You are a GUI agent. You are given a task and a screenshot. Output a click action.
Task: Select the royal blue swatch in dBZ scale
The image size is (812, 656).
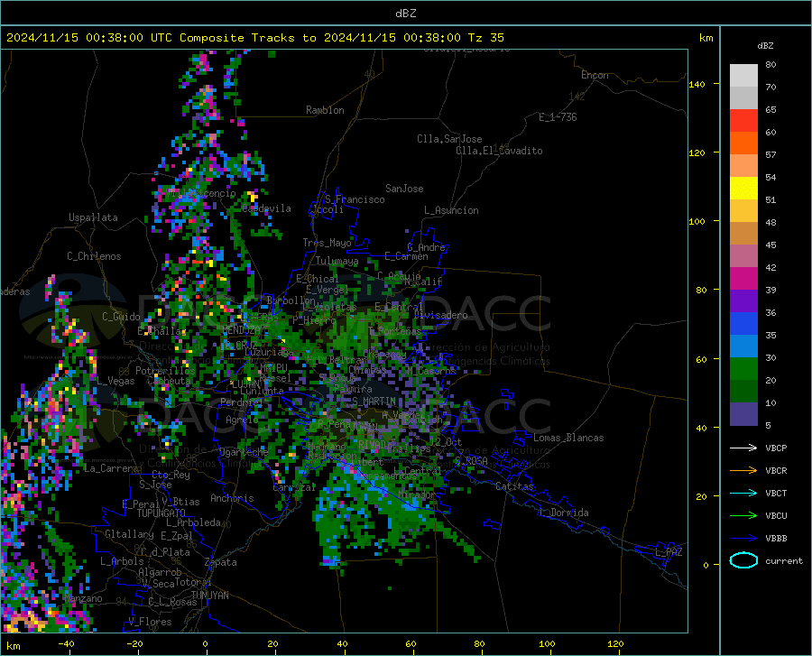pyautogui.click(x=743, y=324)
